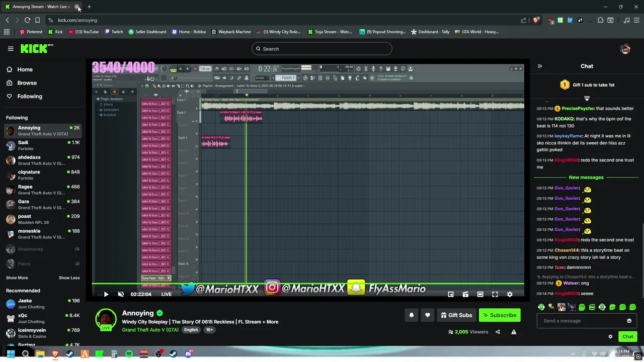Screen dimensions: 644x362
Task: Click the English language tag
Action: tap(191, 330)
